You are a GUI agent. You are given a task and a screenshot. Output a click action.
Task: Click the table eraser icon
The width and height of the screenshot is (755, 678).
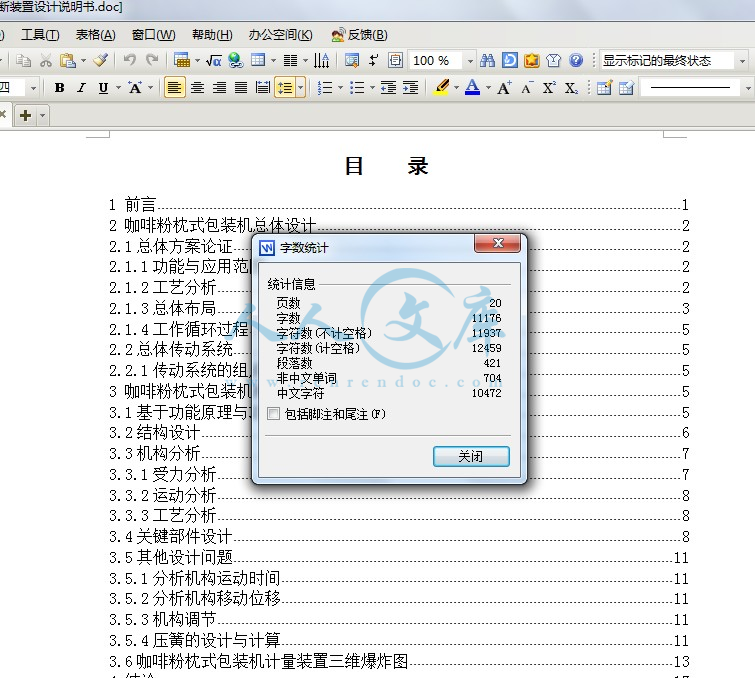click(626, 88)
